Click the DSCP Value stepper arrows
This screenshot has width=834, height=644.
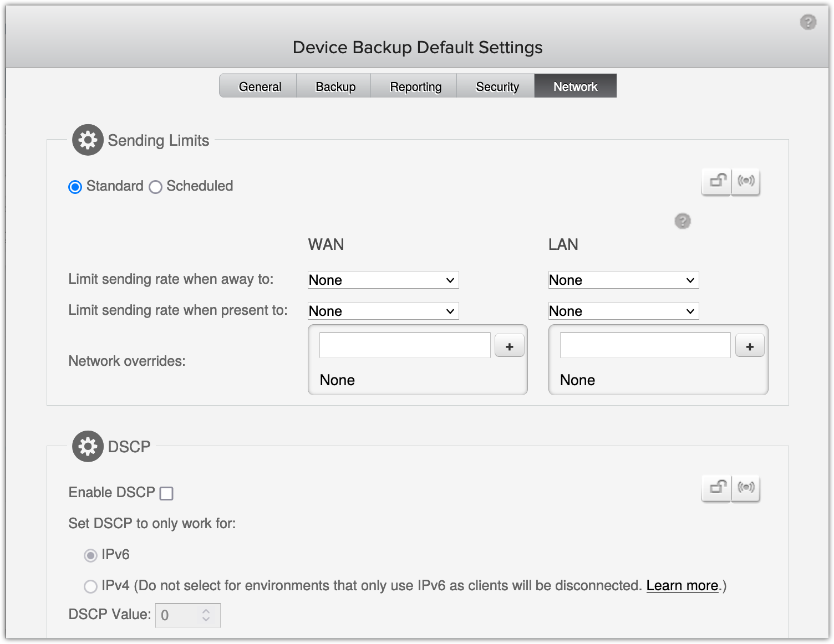(x=206, y=615)
